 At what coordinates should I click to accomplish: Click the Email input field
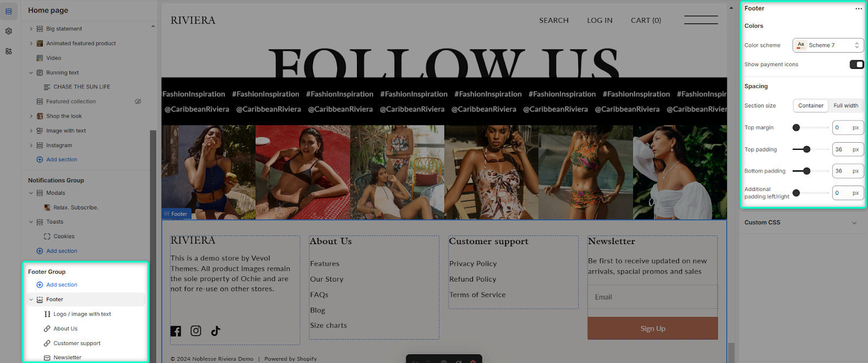click(653, 297)
